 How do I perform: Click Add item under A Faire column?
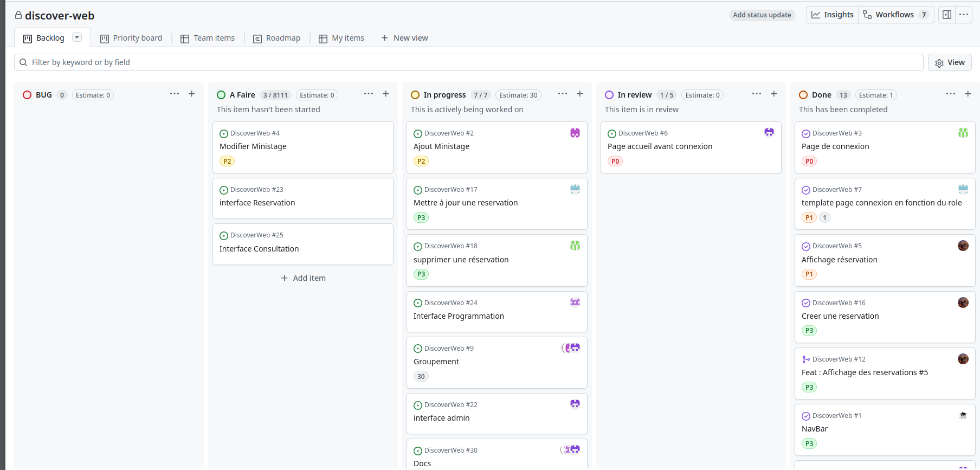click(x=304, y=278)
